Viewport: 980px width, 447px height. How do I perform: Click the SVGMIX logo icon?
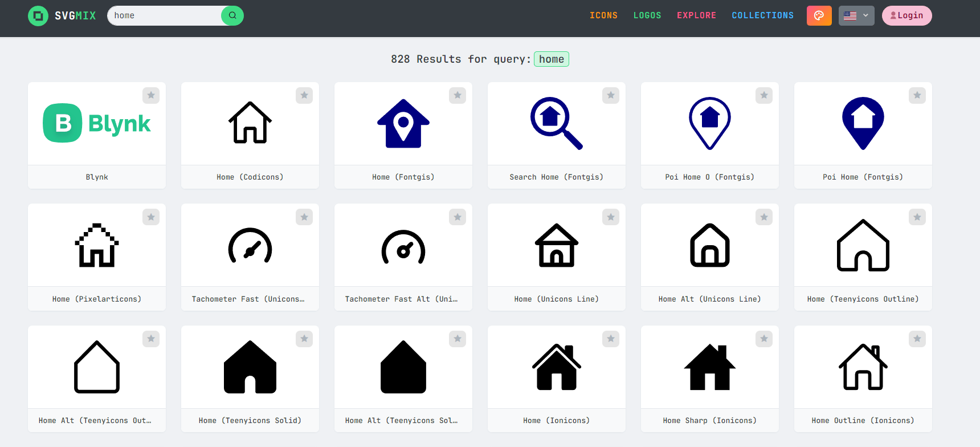38,15
